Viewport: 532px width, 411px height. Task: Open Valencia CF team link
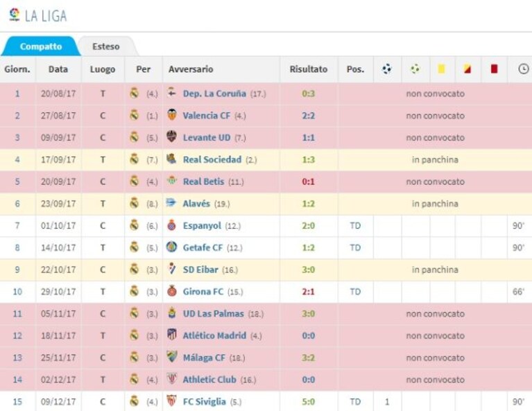[207, 116]
